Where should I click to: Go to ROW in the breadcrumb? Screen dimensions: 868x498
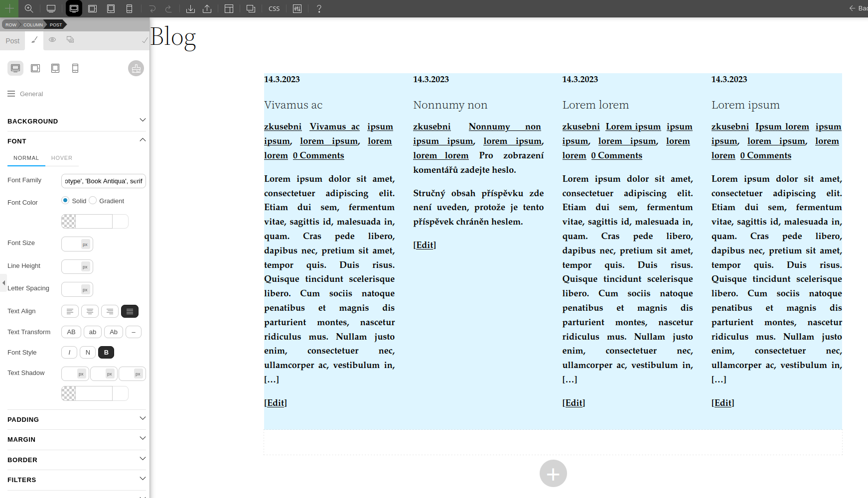[x=11, y=24]
